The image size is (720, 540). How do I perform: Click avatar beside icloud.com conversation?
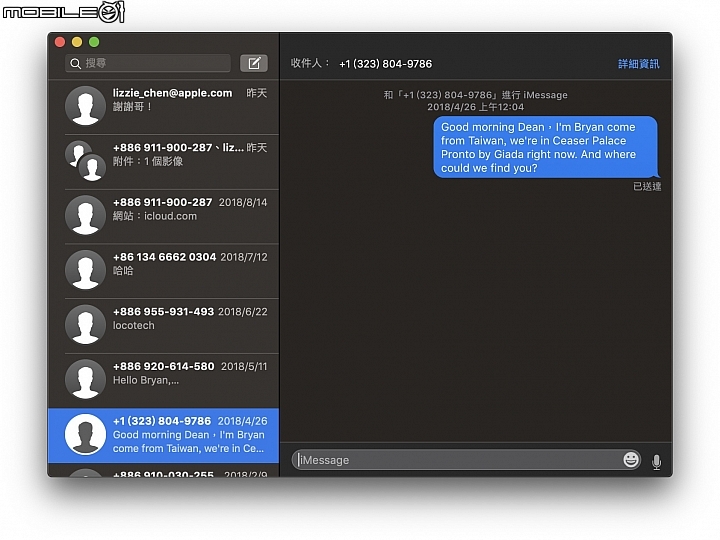(x=85, y=215)
